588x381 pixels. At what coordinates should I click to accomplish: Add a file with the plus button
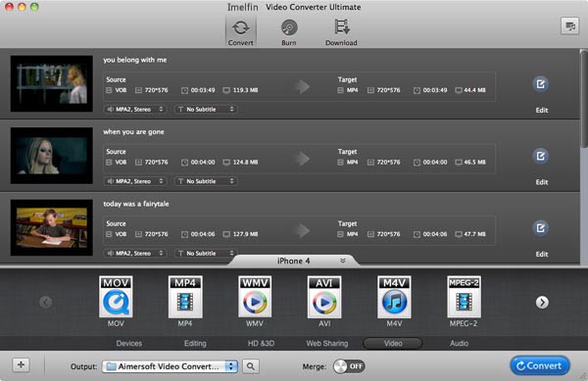pos(21,365)
